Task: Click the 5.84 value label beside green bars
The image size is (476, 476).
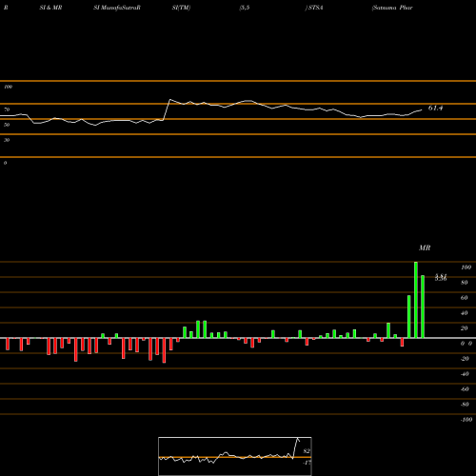Action: 441,277
